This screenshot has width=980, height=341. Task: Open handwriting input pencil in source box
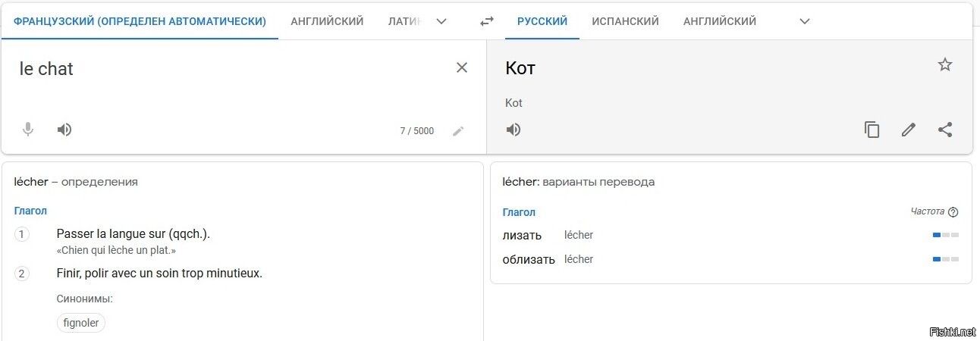[458, 131]
